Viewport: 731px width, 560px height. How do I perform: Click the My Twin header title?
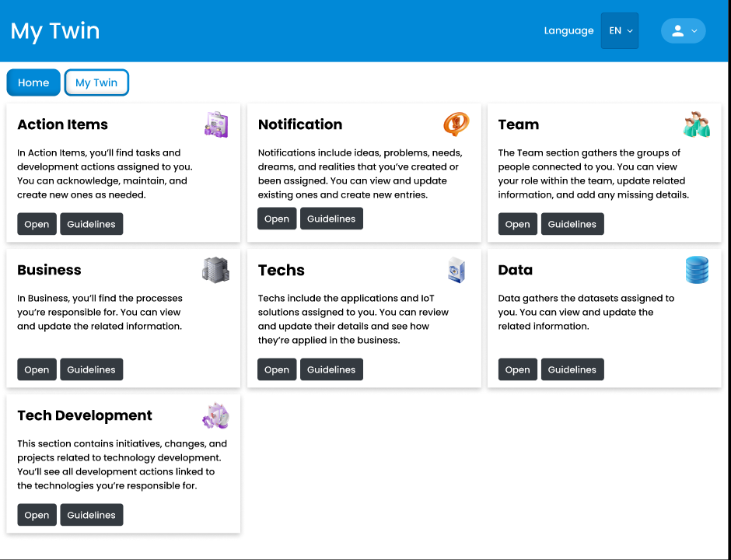(x=55, y=31)
